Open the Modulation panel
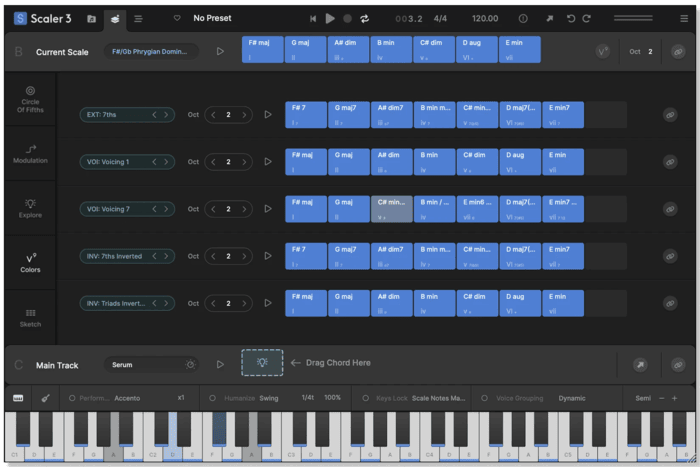This screenshot has height=467, width=700. (30, 153)
